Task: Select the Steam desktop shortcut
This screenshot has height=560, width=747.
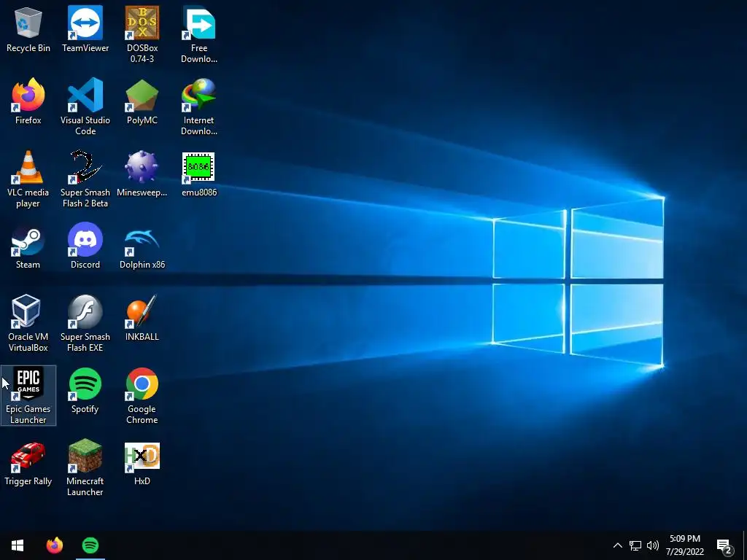Action: 28,246
